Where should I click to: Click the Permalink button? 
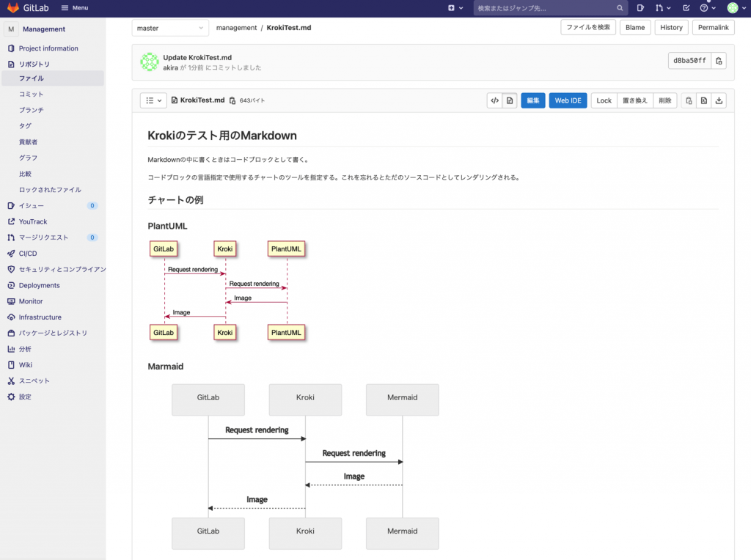[x=713, y=27]
